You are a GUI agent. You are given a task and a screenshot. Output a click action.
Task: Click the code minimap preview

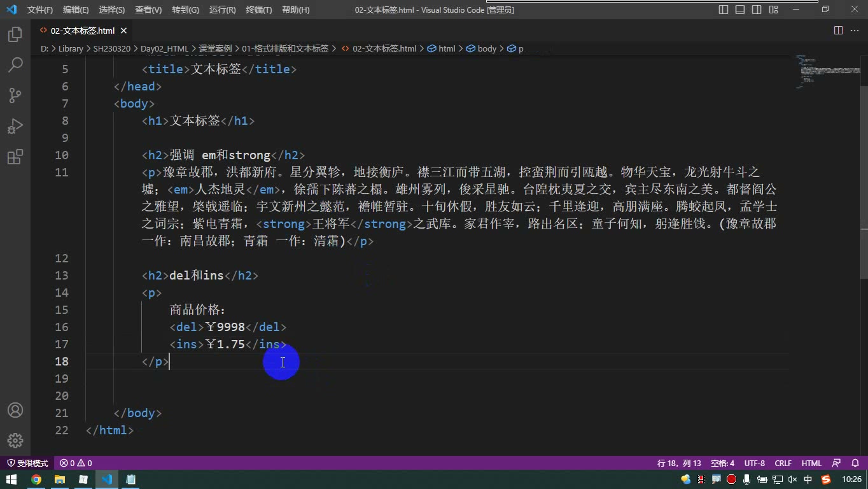pyautogui.click(x=827, y=71)
